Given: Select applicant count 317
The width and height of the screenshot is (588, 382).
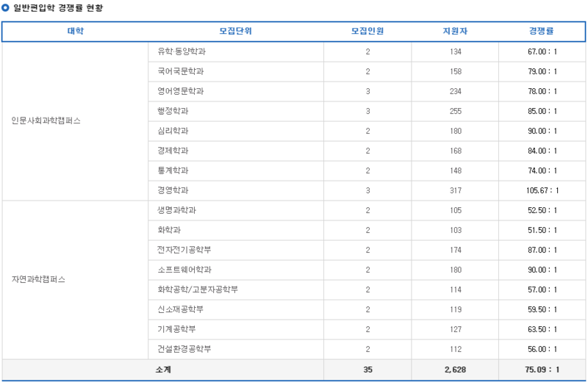Looking at the screenshot, I should click(456, 191).
